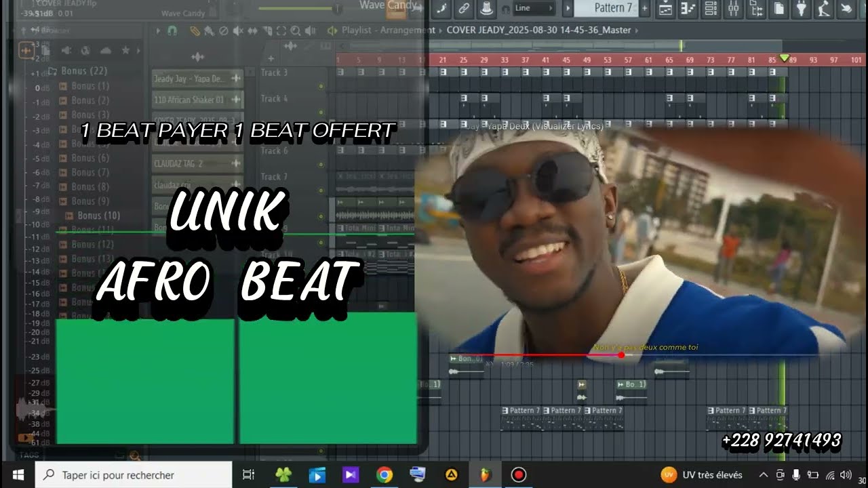This screenshot has width=868, height=488.
Task: Toggle the magnet snap icon beside Line
Action: pos(505,9)
